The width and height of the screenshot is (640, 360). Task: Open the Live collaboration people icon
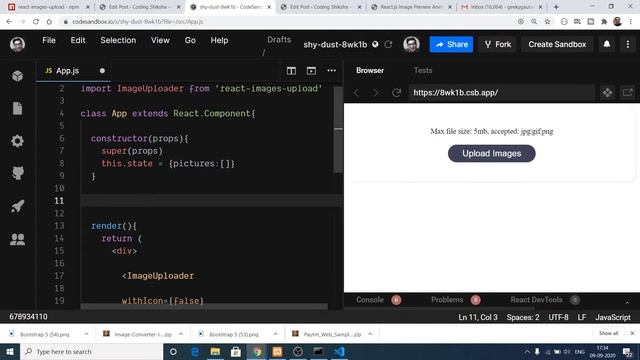(17, 239)
